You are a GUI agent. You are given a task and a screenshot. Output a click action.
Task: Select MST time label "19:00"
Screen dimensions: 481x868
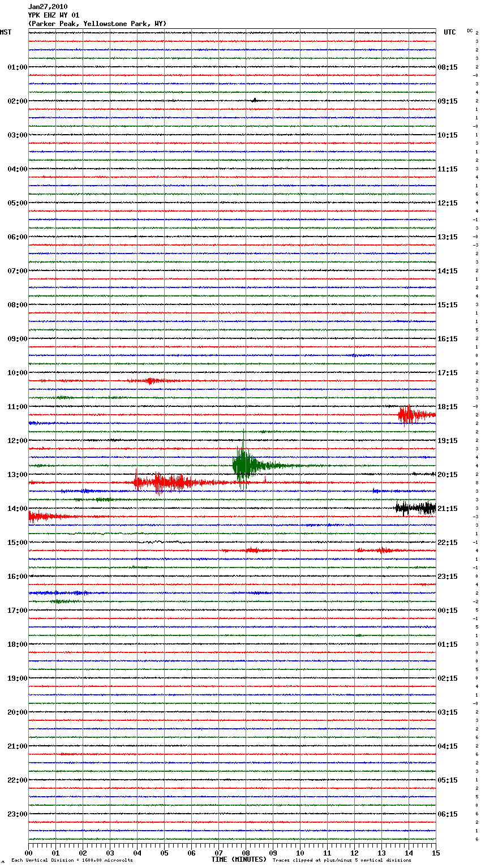(18, 678)
